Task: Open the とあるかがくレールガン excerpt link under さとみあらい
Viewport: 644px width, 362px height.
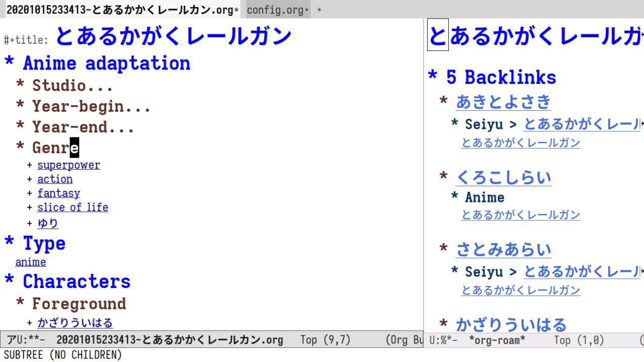Action: click(521, 291)
